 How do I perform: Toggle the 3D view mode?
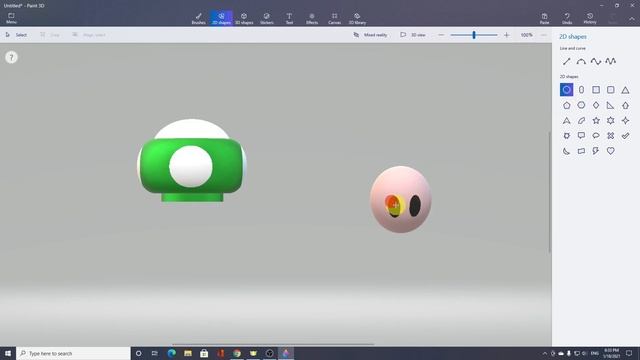(x=413, y=35)
